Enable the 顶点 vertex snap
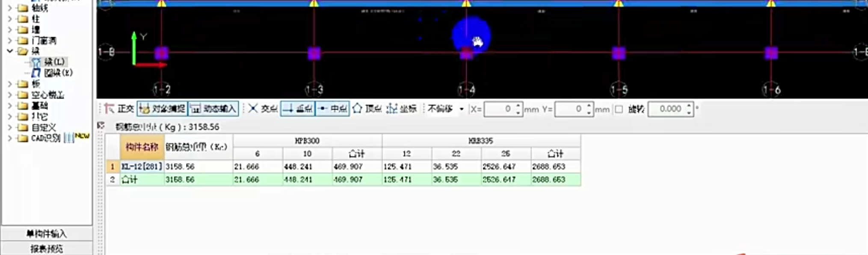The width and height of the screenshot is (868, 255). [x=367, y=109]
